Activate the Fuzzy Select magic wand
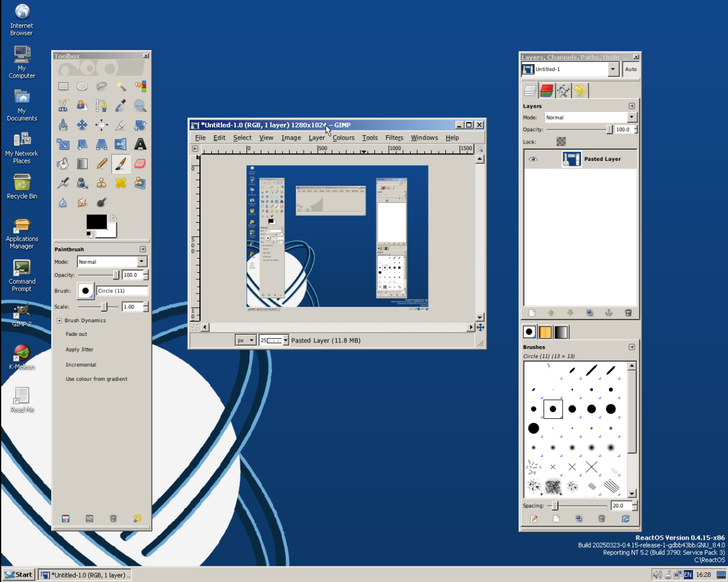The width and height of the screenshot is (728, 582). (x=121, y=86)
